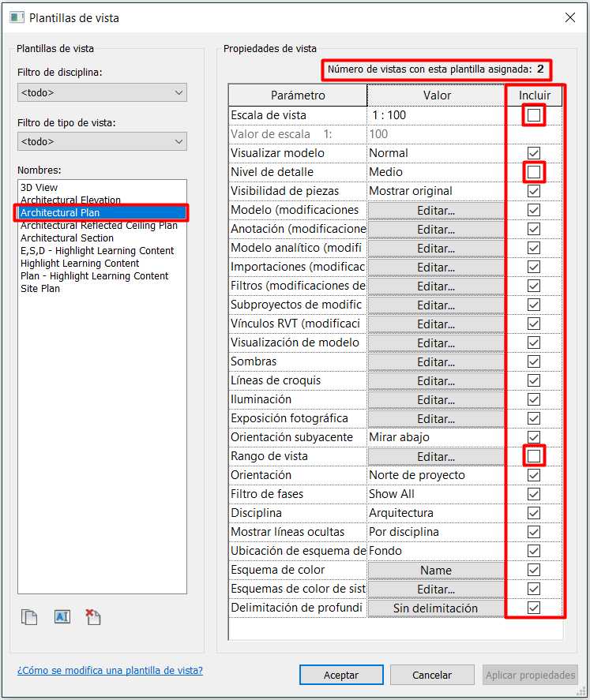Click the Sin delimitación button

pos(436,608)
